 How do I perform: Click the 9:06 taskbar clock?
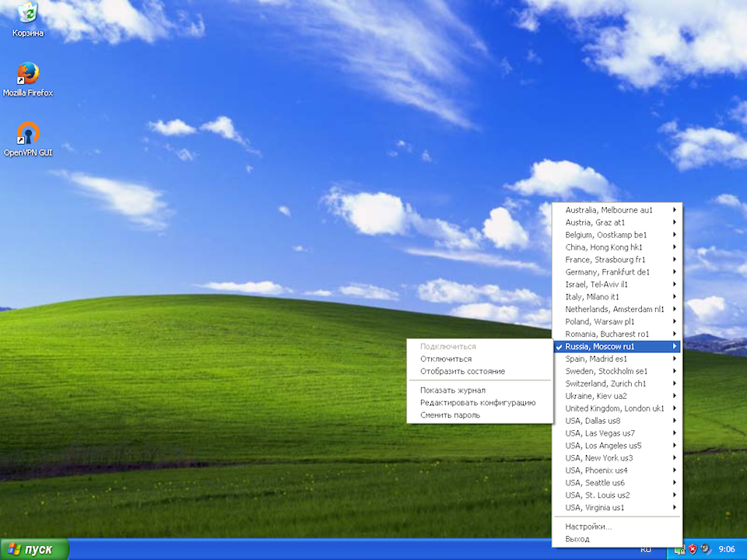click(727, 549)
